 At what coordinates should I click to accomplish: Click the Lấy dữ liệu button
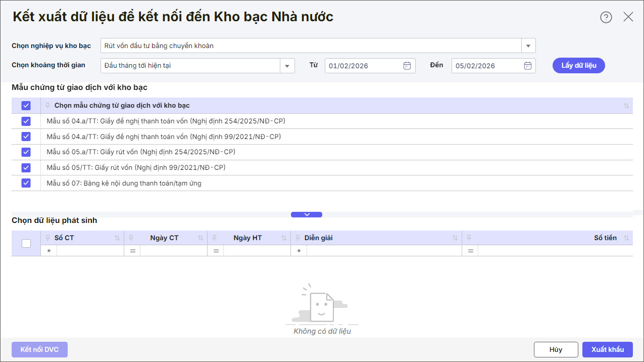pyautogui.click(x=578, y=66)
